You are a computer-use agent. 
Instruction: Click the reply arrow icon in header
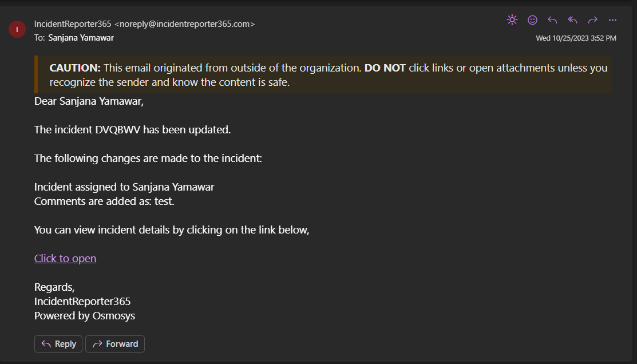point(552,20)
